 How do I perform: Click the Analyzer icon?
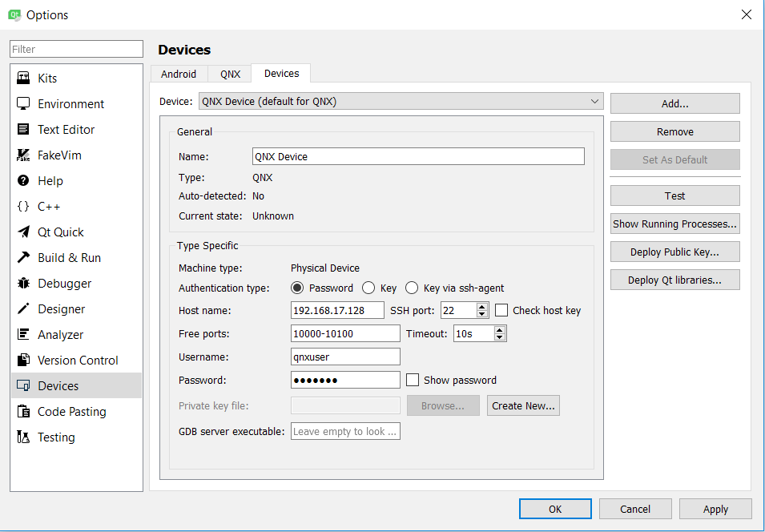coord(23,334)
